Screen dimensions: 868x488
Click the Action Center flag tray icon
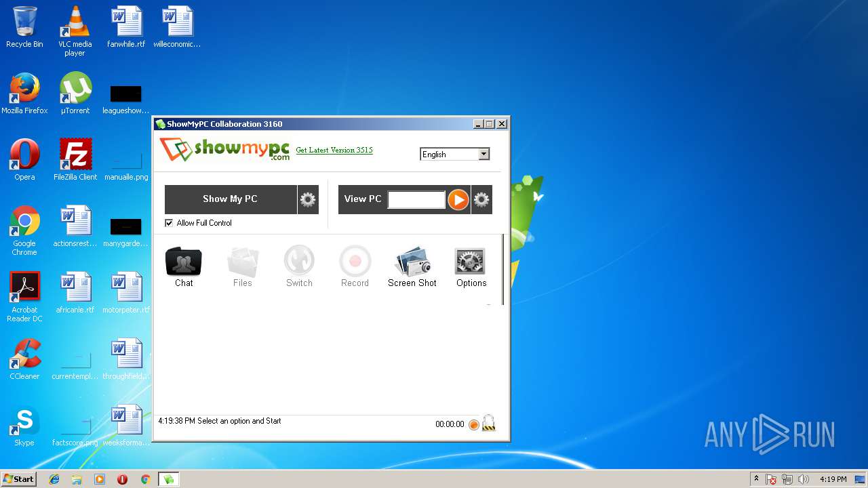coord(772,479)
